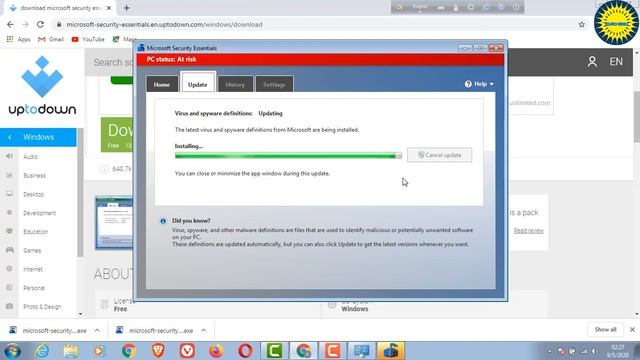640x360 pixels.
Task: Select the Personal category
Action: pyautogui.click(x=34, y=288)
